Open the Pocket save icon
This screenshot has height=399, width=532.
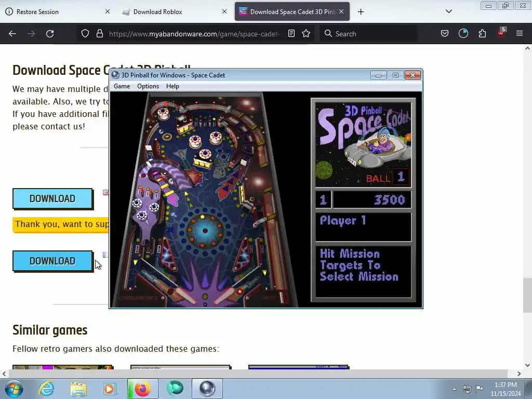click(445, 34)
